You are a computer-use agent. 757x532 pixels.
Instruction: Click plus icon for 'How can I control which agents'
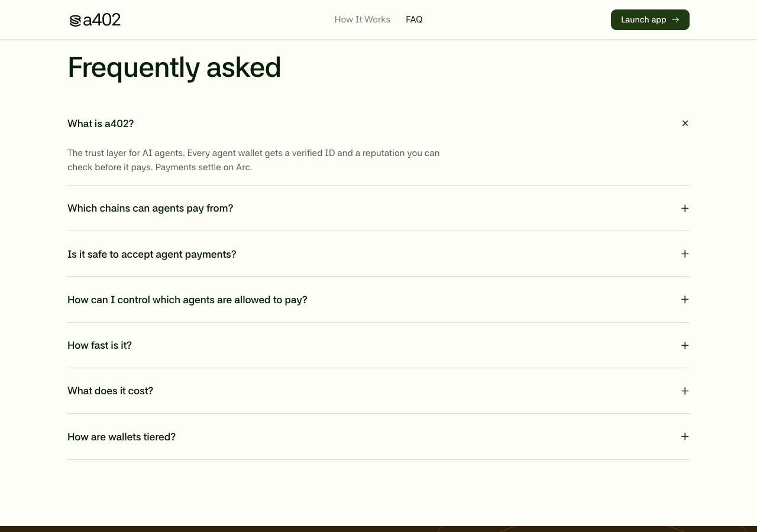(685, 299)
